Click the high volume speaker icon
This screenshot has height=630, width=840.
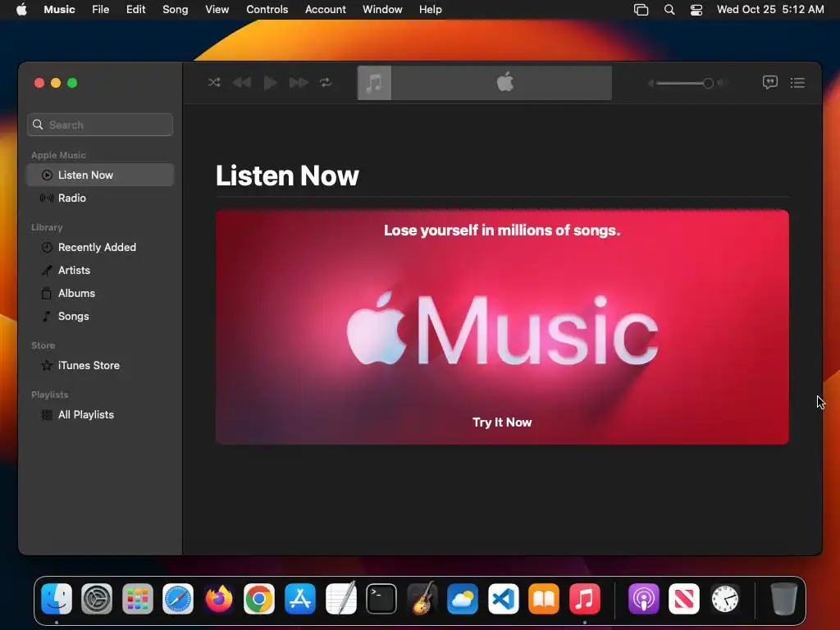click(x=722, y=83)
